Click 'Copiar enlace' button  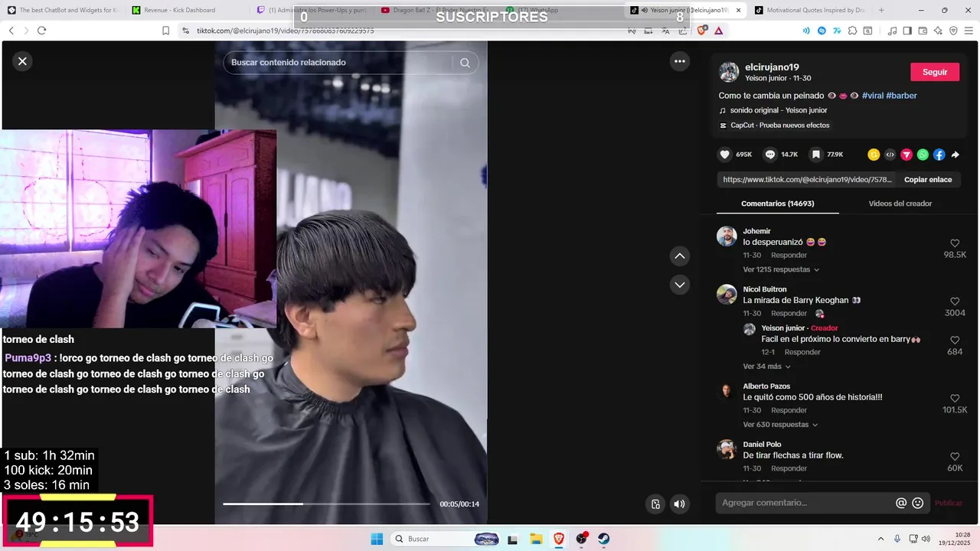[928, 180]
